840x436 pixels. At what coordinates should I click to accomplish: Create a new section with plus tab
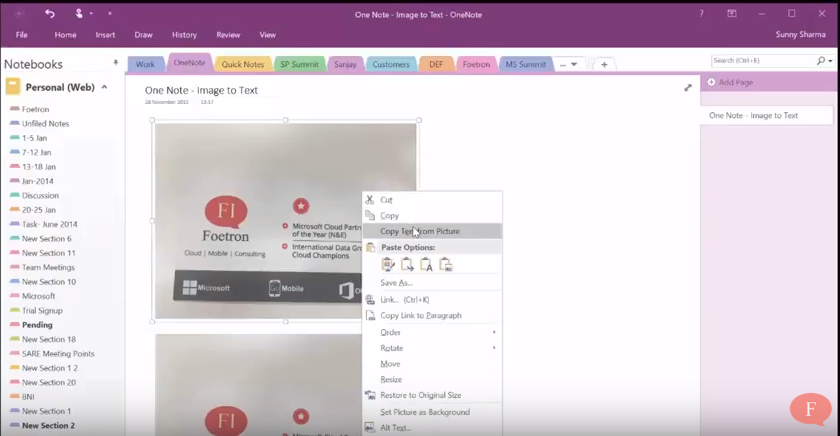[x=604, y=64]
